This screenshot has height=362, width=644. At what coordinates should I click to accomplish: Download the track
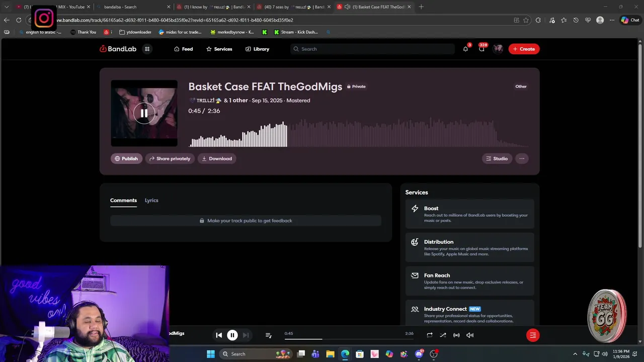[217, 158]
